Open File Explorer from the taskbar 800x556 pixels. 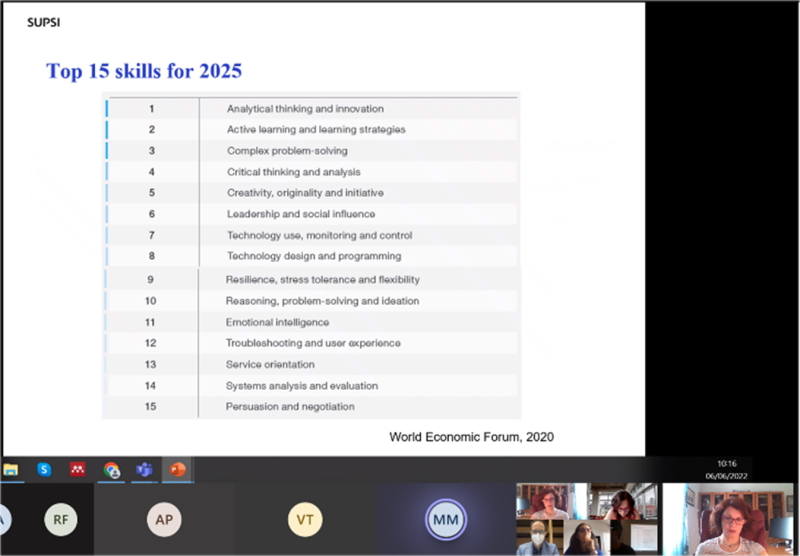pos(11,469)
